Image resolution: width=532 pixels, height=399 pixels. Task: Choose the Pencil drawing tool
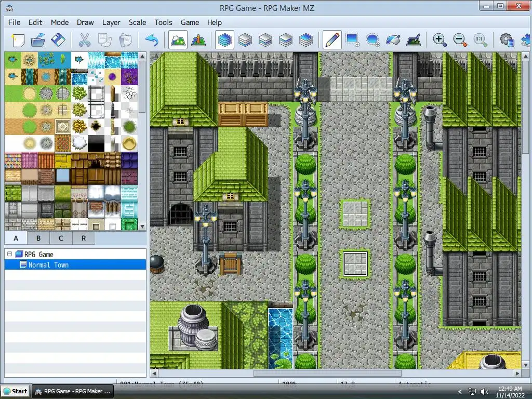[332, 40]
